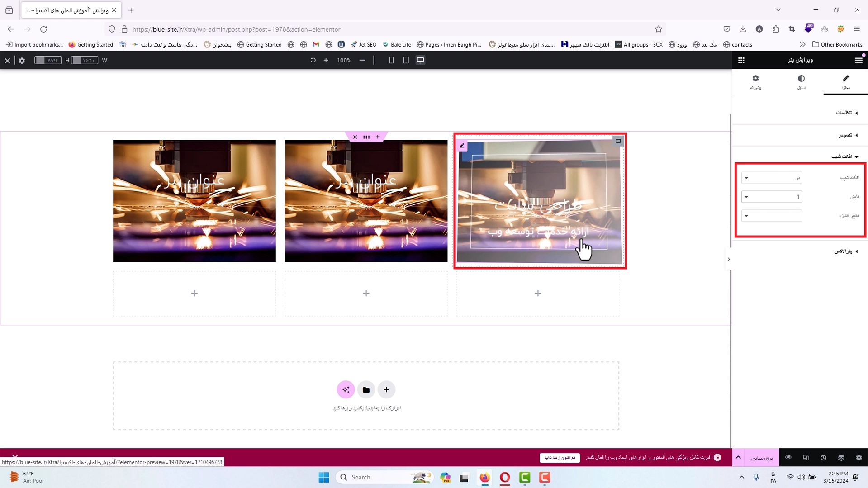Expand the تصویر section
This screenshot has width=868, height=488.
click(x=800, y=135)
